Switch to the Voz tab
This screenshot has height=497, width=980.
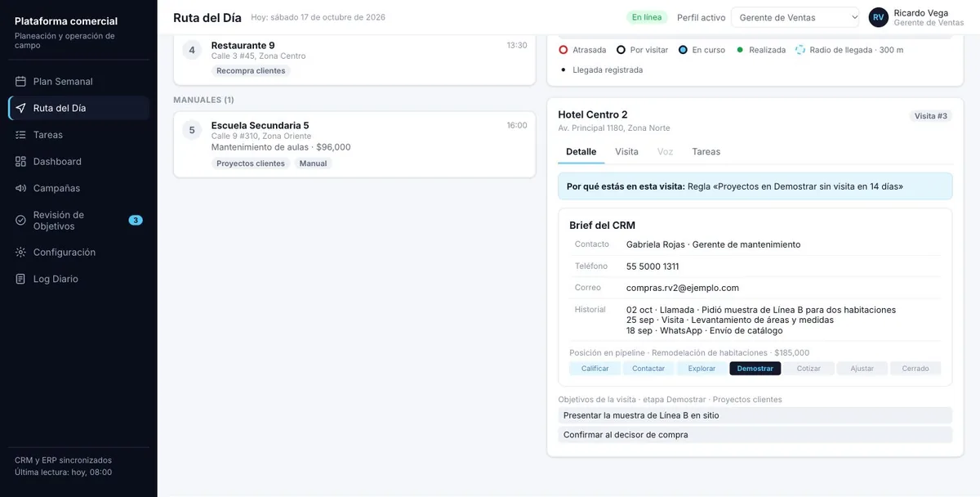pos(666,152)
